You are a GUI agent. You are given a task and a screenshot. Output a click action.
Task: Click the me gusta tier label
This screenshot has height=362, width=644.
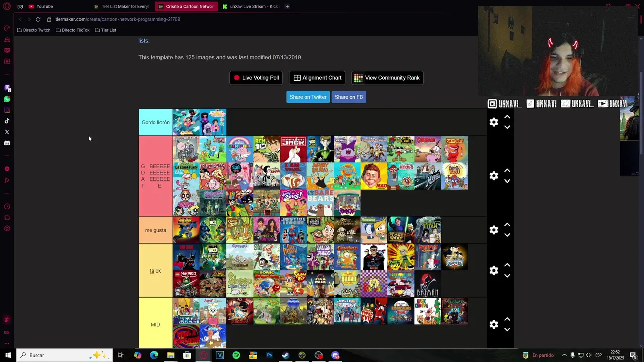(155, 230)
